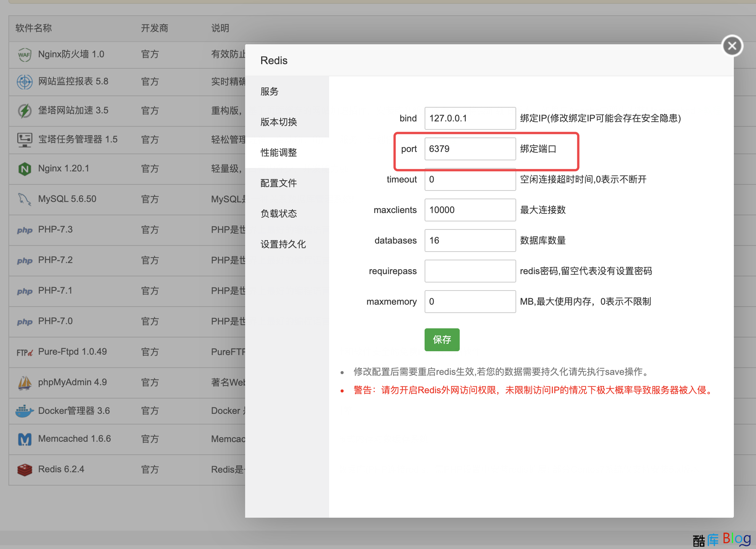This screenshot has height=549, width=756.
Task: Click the timeout input field
Action: click(470, 179)
